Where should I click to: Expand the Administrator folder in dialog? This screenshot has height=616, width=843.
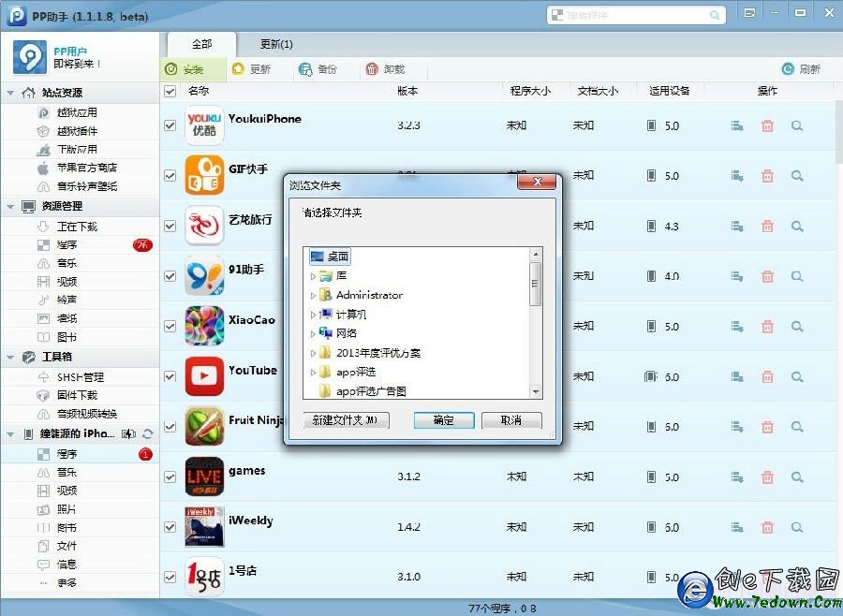click(x=313, y=295)
